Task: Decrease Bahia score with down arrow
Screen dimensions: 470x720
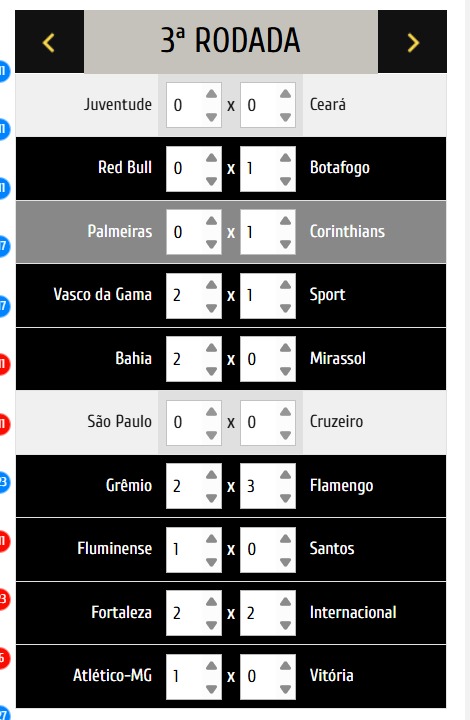Action: (x=211, y=371)
